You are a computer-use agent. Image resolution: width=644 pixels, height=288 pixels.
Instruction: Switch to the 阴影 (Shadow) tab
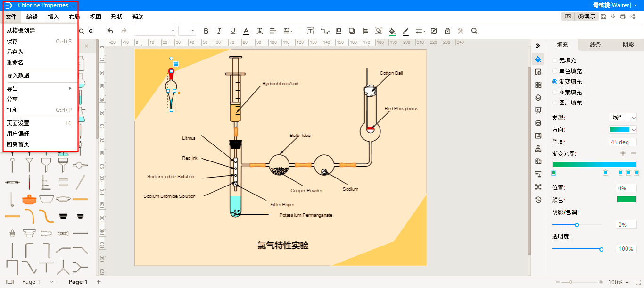[x=628, y=45]
